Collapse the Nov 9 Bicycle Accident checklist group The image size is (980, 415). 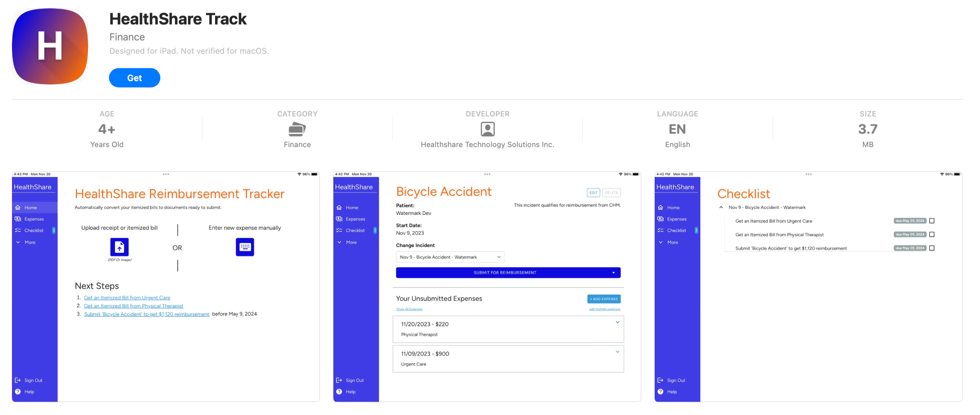click(x=721, y=208)
